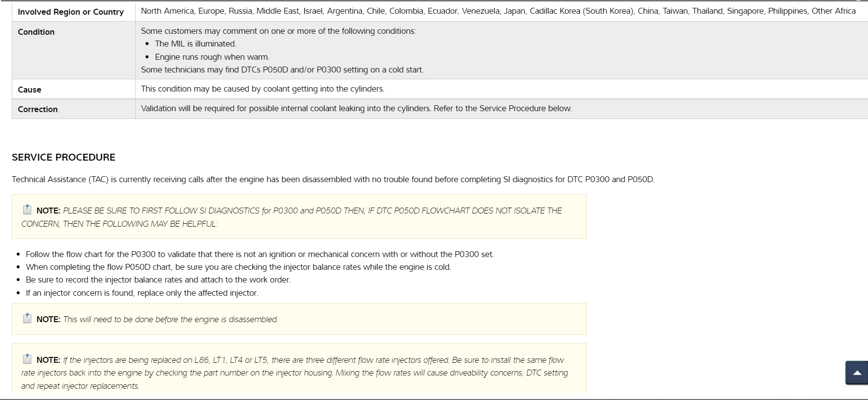Click the note icon before 'This will need to be done'
The height and width of the screenshot is (400, 868).
coord(27,319)
